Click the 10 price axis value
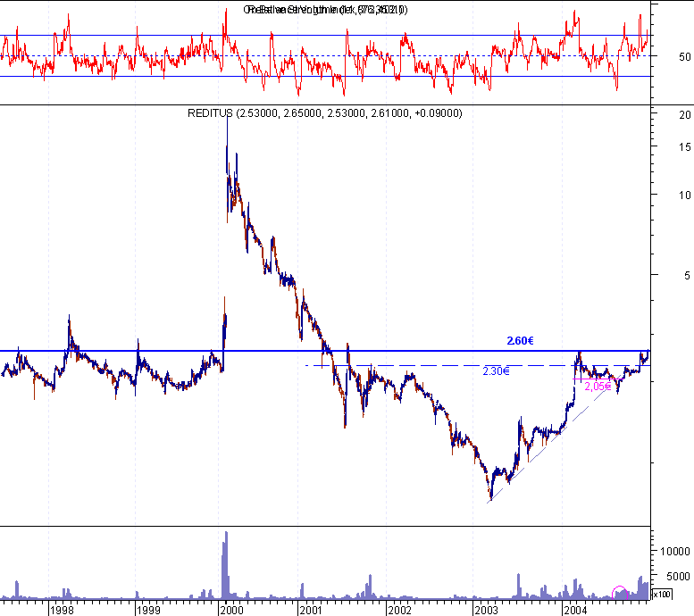694x616 pixels. pyautogui.click(x=685, y=196)
